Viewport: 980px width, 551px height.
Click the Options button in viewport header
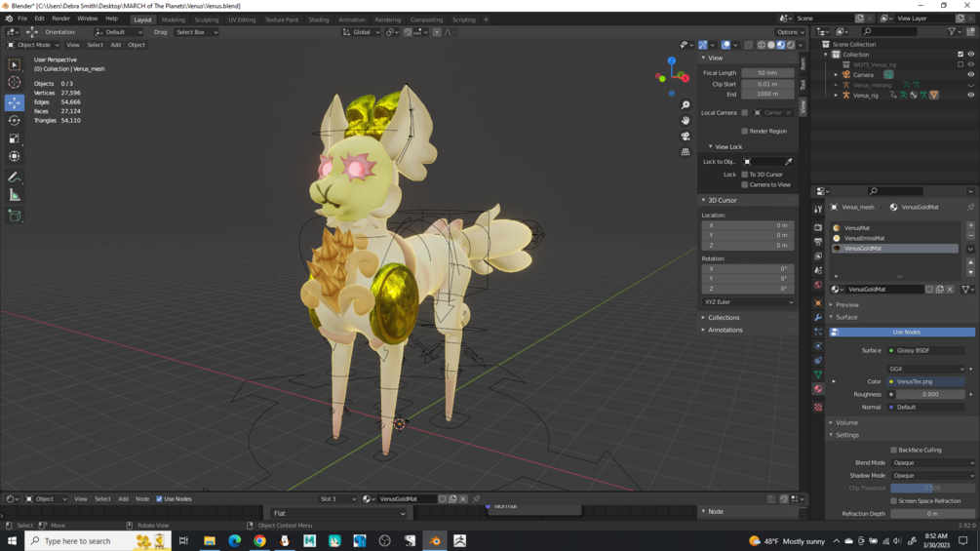click(790, 32)
